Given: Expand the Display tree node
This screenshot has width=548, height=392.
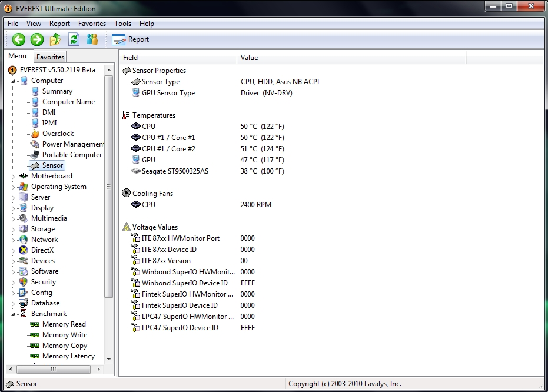Looking at the screenshot, I should (14, 208).
